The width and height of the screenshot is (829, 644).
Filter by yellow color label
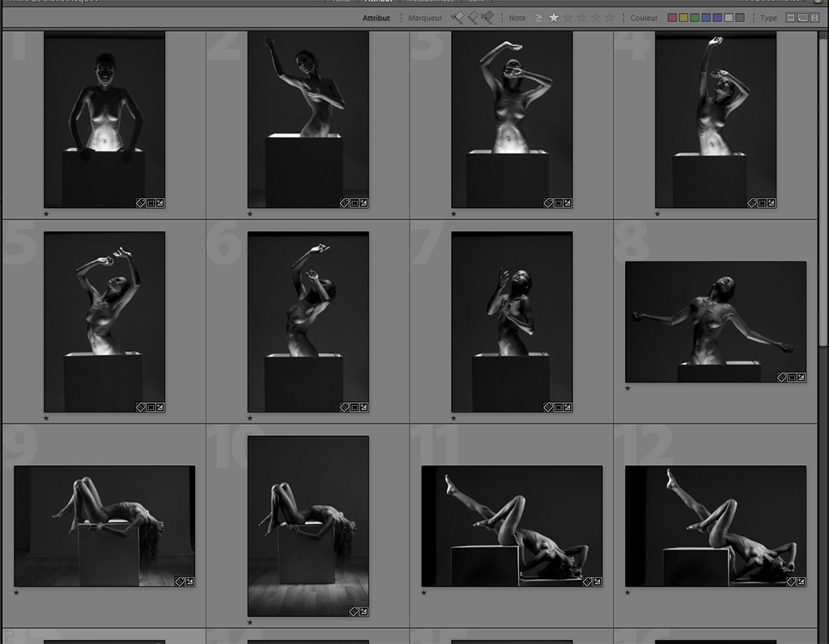click(683, 18)
